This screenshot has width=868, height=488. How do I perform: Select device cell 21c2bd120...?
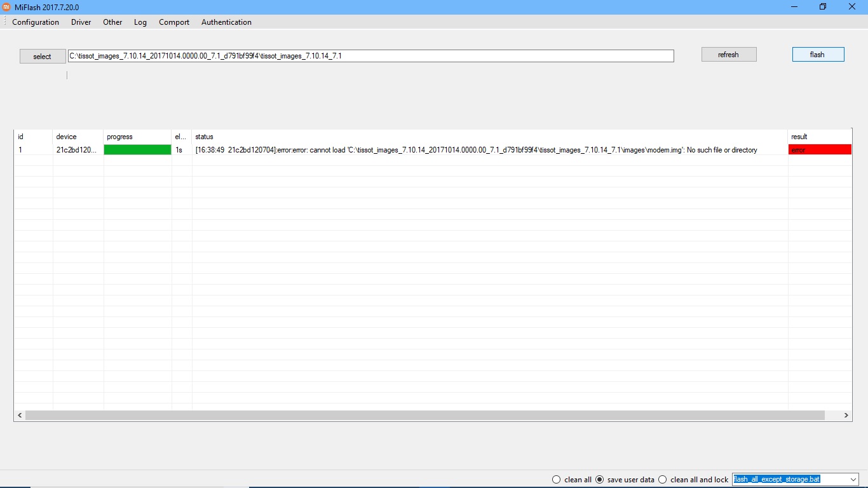coord(77,150)
